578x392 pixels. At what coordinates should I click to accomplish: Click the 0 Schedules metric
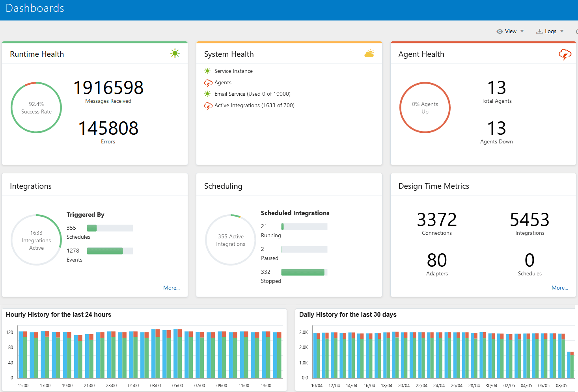[530, 260]
